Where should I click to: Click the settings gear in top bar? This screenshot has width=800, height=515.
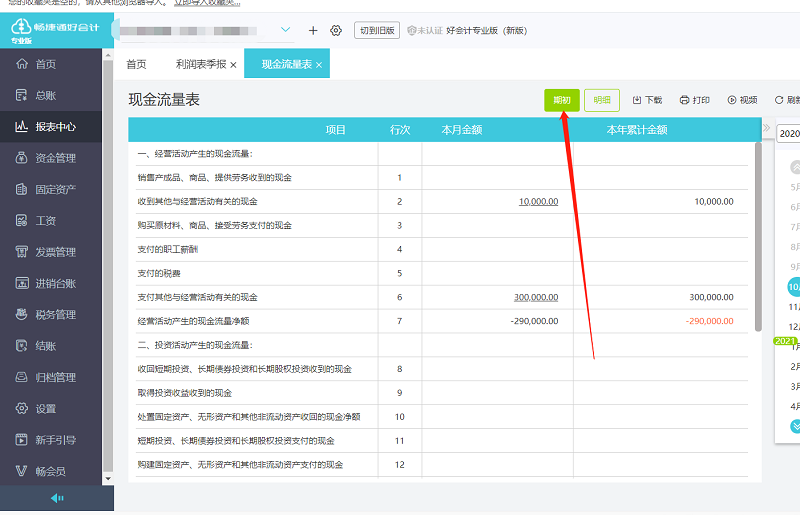(336, 30)
